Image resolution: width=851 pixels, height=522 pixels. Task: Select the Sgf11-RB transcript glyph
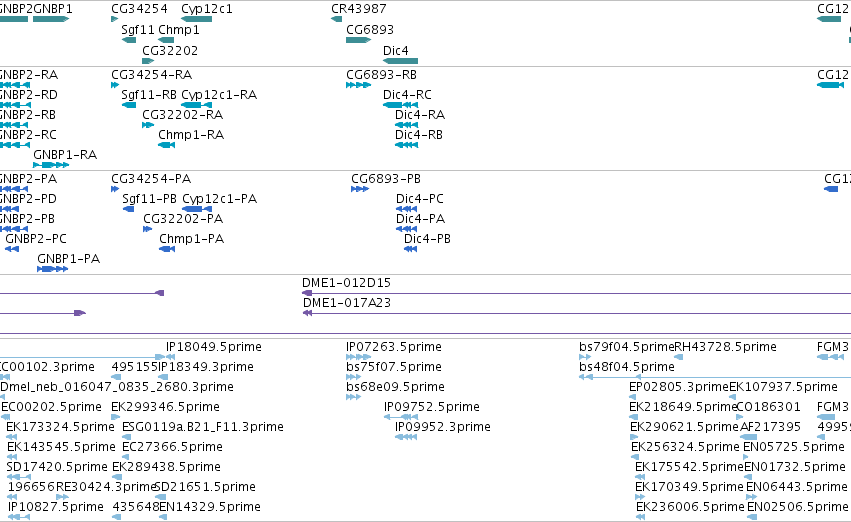click(x=129, y=105)
